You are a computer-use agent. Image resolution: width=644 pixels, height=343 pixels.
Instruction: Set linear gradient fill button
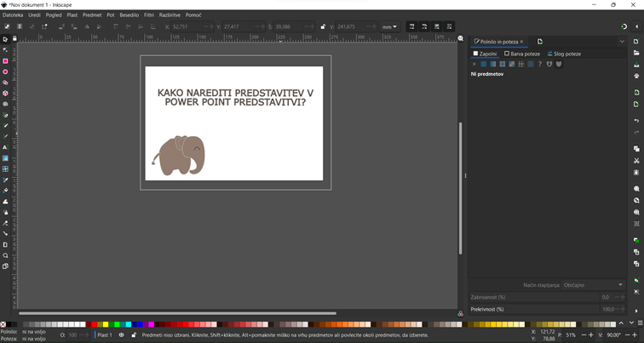493,64
